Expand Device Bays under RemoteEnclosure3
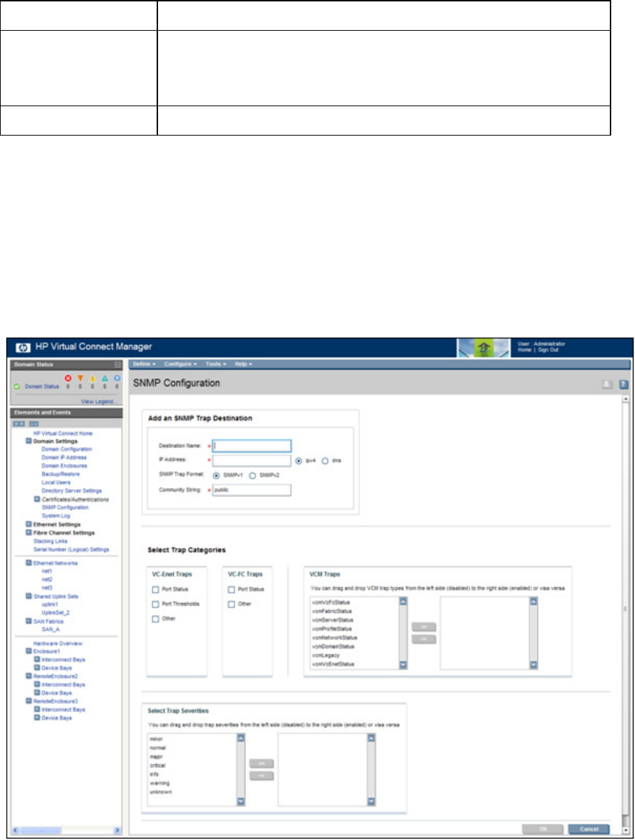635x840 pixels. (37, 718)
